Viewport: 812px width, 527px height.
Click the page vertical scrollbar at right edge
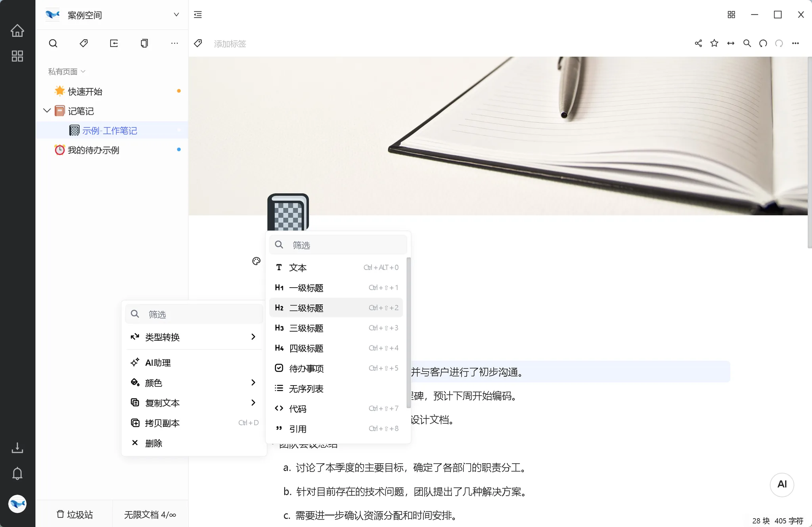coord(810,153)
